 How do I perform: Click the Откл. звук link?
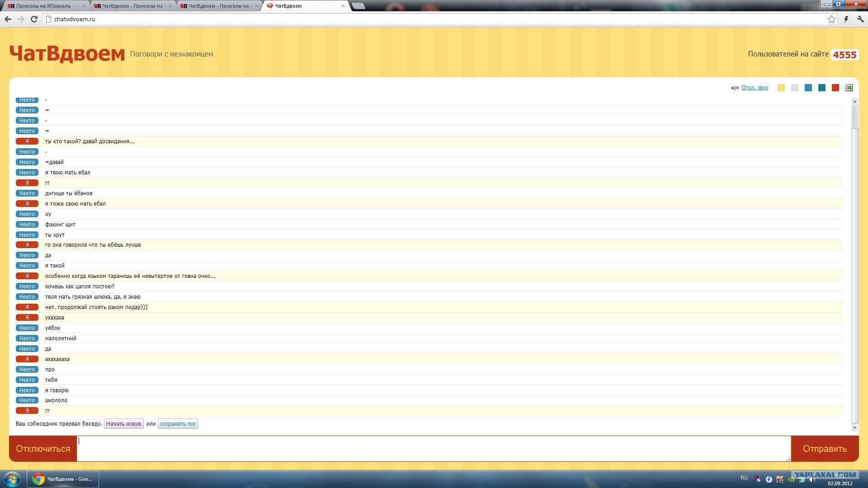755,88
